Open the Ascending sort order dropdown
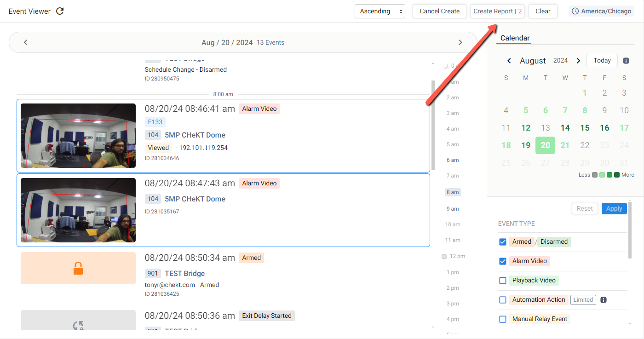Screen dimensions: 644x339 (x=380, y=11)
